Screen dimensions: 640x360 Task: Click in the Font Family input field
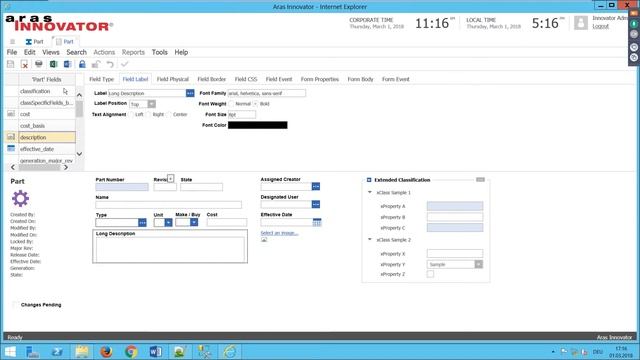pos(267,93)
